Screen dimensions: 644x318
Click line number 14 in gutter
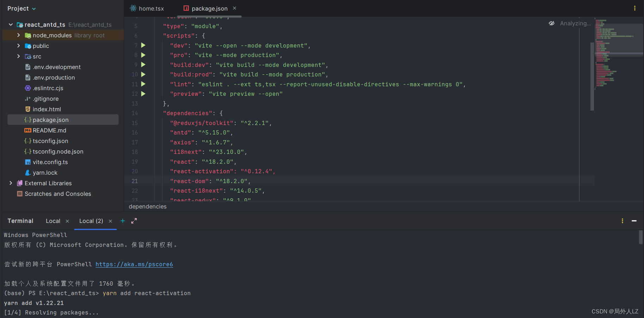click(135, 113)
